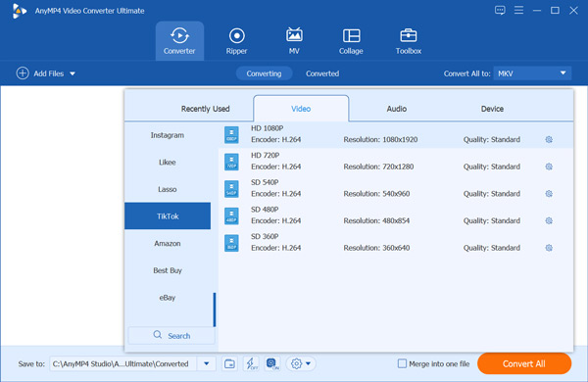Choose the SD 360P profile title
Viewport: 588px width, 382px height.
[265, 236]
